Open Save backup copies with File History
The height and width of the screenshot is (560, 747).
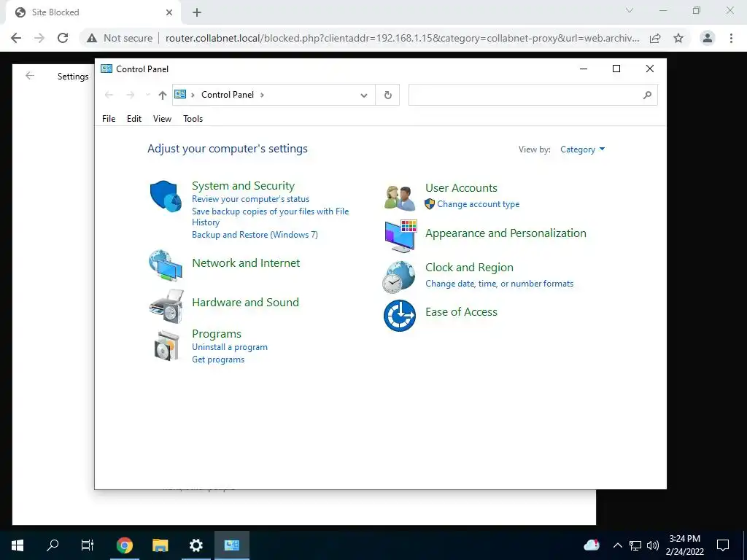270,217
